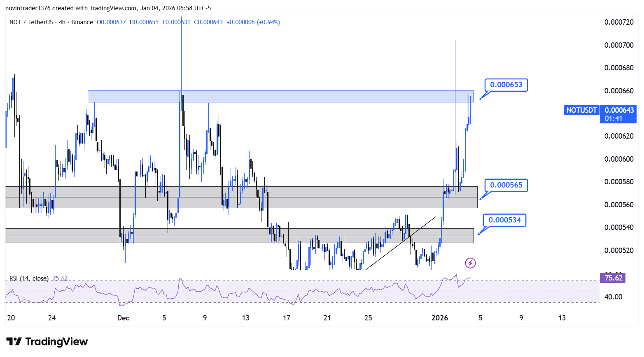Select the lower gray support zone rectangle
Viewport: 644px width, 357px height.
click(x=239, y=236)
